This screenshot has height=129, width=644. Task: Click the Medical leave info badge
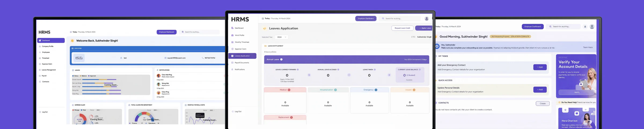click(x=289, y=90)
